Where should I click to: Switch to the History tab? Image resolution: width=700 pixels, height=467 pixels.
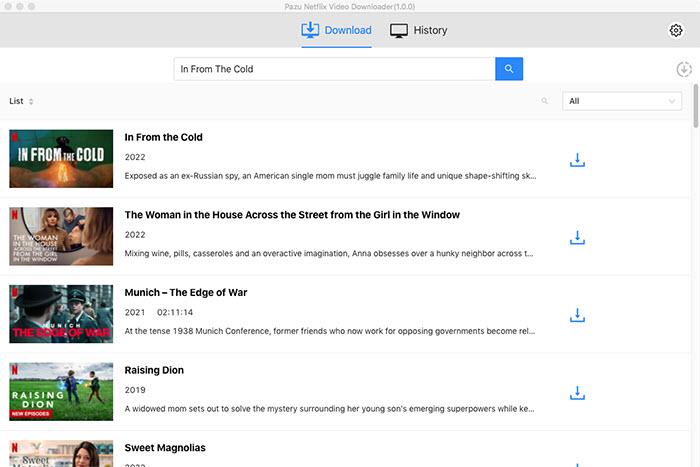pyautogui.click(x=418, y=30)
